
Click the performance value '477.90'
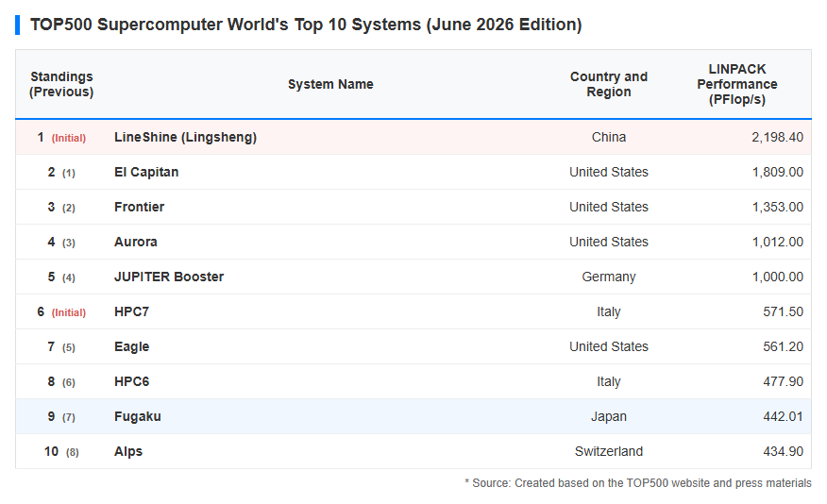point(784,381)
